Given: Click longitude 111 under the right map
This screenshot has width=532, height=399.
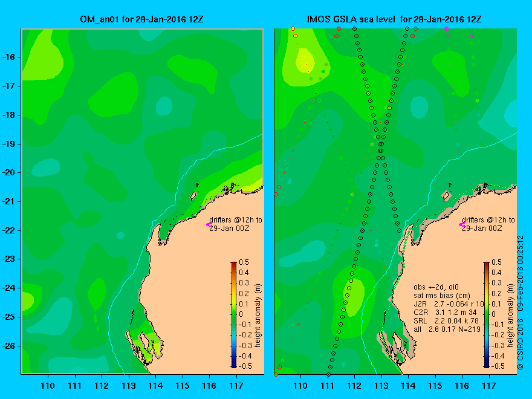Looking at the screenshot, I should click(328, 386).
